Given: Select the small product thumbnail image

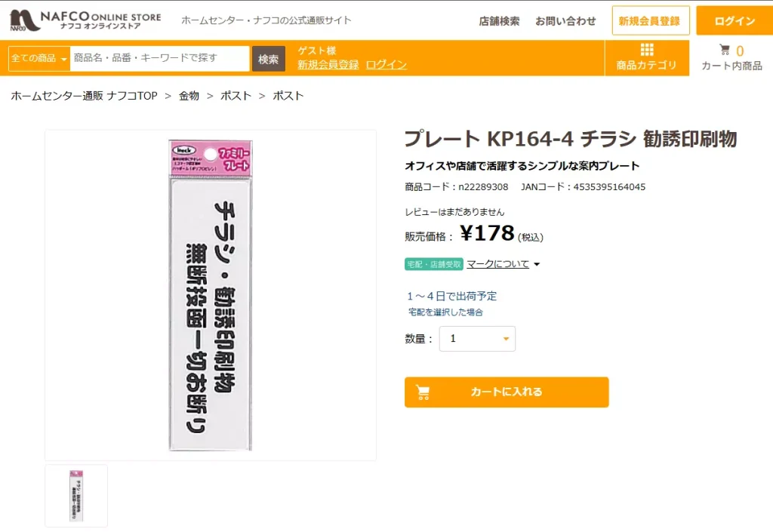Looking at the screenshot, I should (76, 495).
